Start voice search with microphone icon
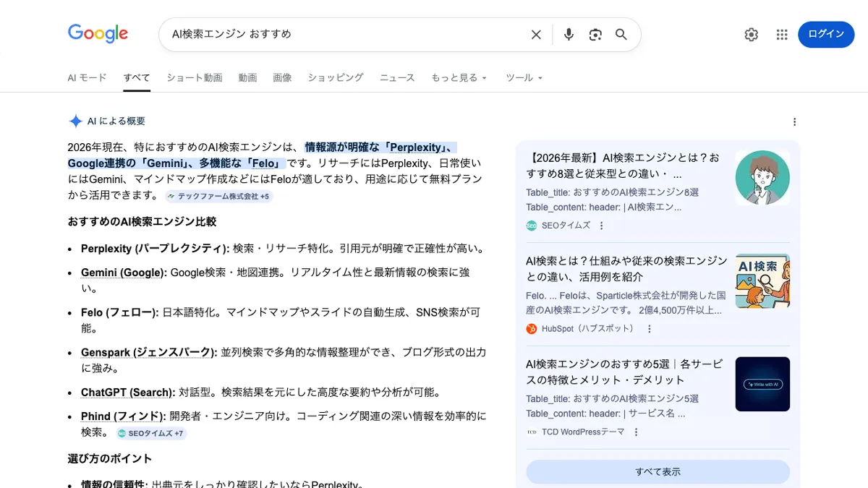Image resolution: width=868 pixels, height=488 pixels. [x=569, y=35]
